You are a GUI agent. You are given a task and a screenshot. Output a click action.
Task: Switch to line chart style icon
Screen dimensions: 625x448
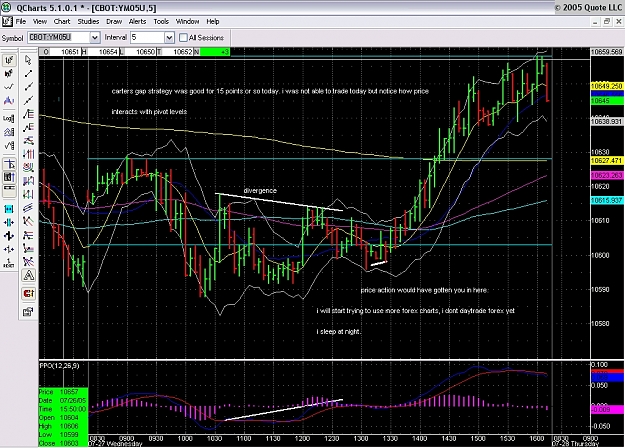[x=9, y=87]
